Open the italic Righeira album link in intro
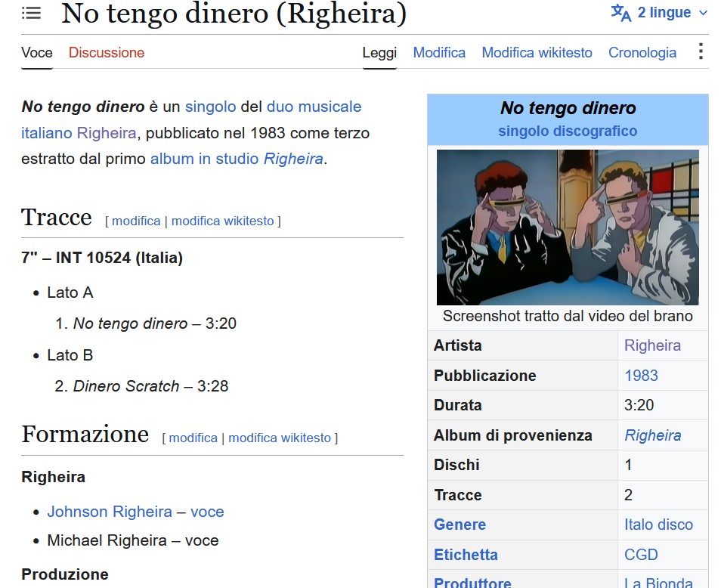 pyautogui.click(x=293, y=159)
